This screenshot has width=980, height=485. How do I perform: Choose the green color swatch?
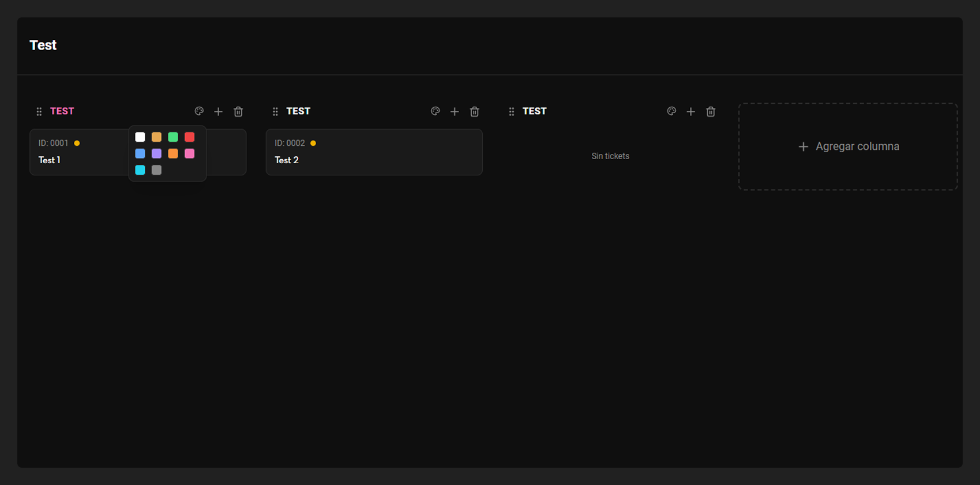click(173, 137)
